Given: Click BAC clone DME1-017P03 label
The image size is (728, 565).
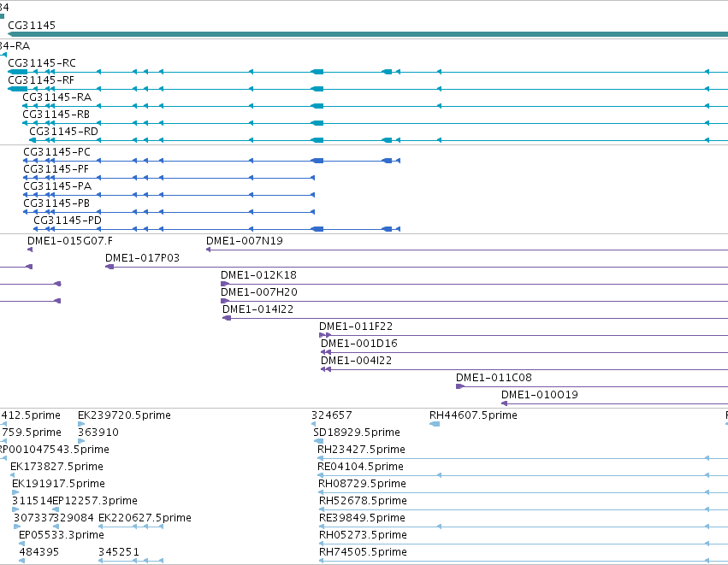Looking at the screenshot, I should click(x=142, y=258).
